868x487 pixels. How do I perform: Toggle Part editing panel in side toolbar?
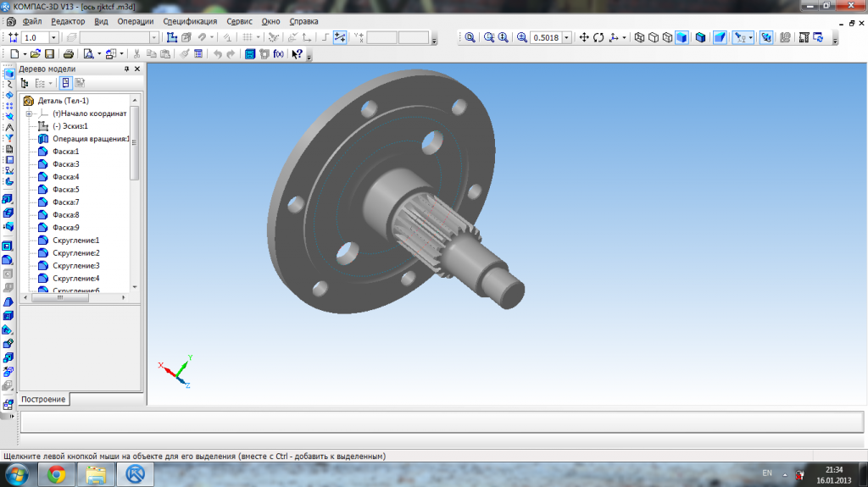[x=8, y=74]
